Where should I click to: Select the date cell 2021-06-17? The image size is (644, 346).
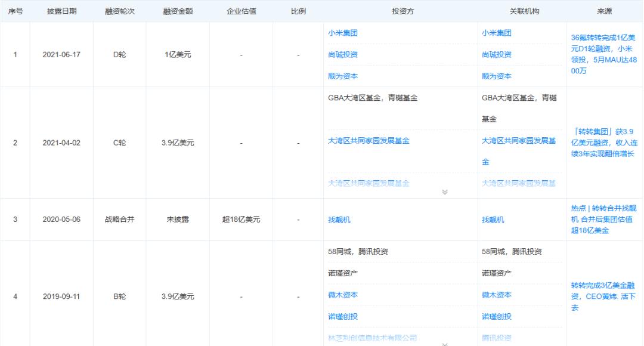[61, 55]
